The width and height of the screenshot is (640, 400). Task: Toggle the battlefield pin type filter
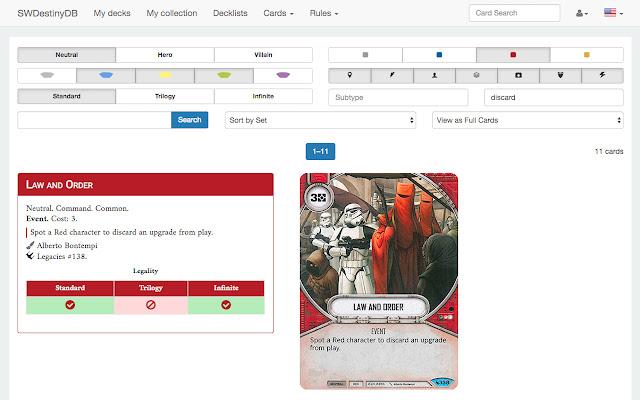point(350,76)
